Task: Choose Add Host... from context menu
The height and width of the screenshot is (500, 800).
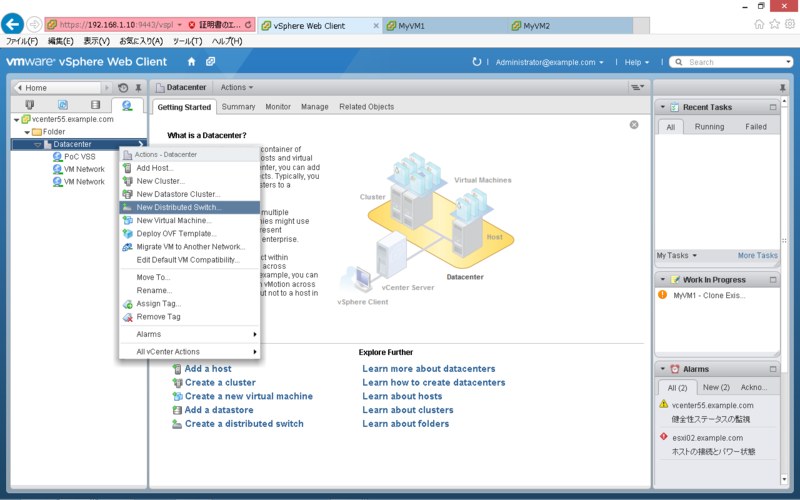Action: pos(190,168)
